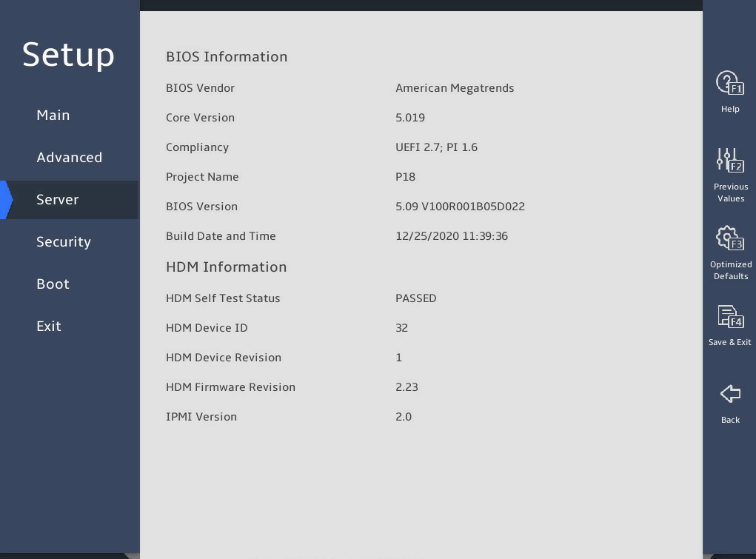This screenshot has height=559, width=756.
Task: Click the F3 Optimized Defaults icon
Action: (730, 238)
